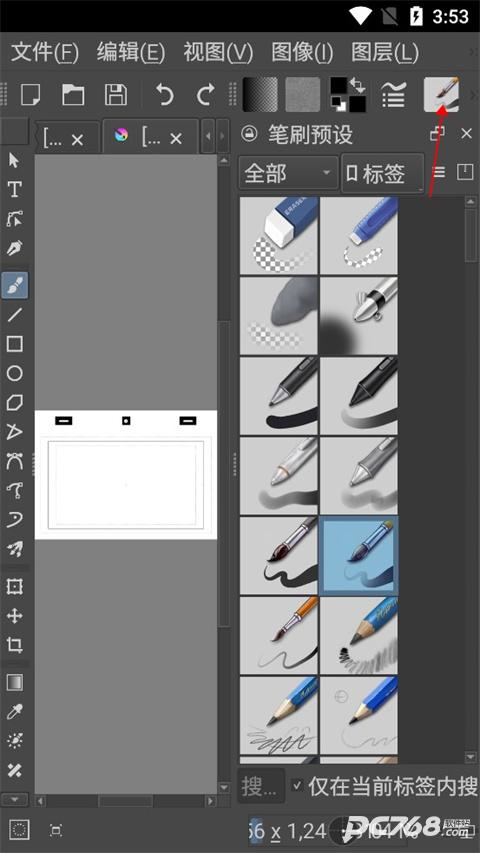
Task: Open the 全部 tag dropdown
Action: (x=288, y=174)
